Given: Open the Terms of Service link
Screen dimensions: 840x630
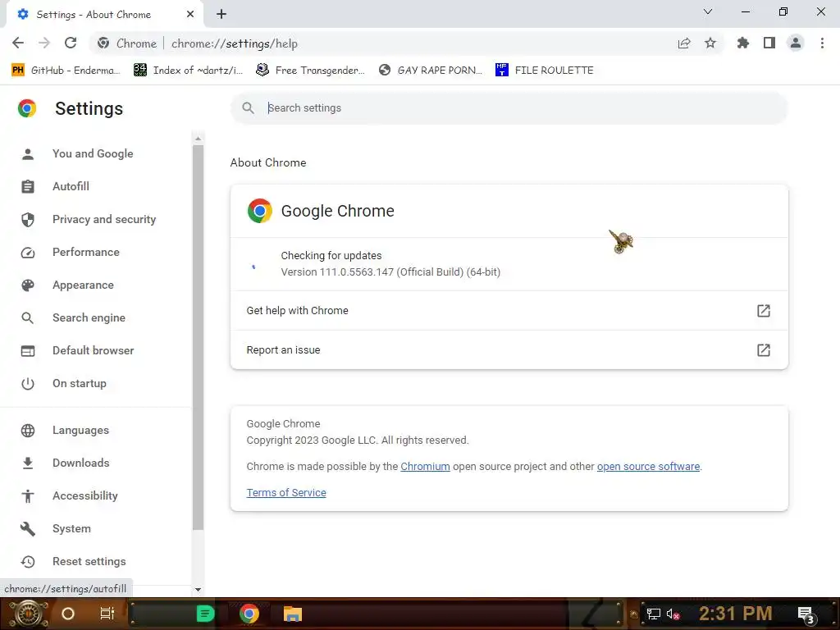Looking at the screenshot, I should coord(286,493).
